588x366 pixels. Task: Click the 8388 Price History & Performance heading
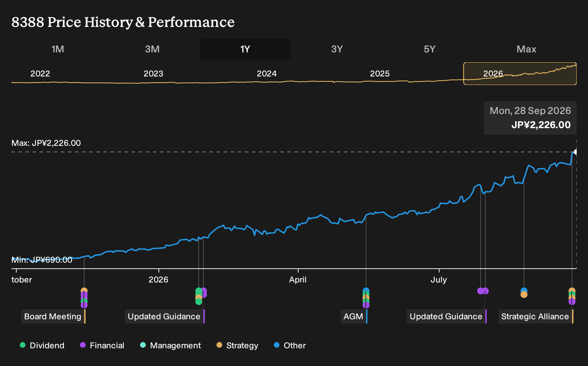pyautogui.click(x=123, y=22)
